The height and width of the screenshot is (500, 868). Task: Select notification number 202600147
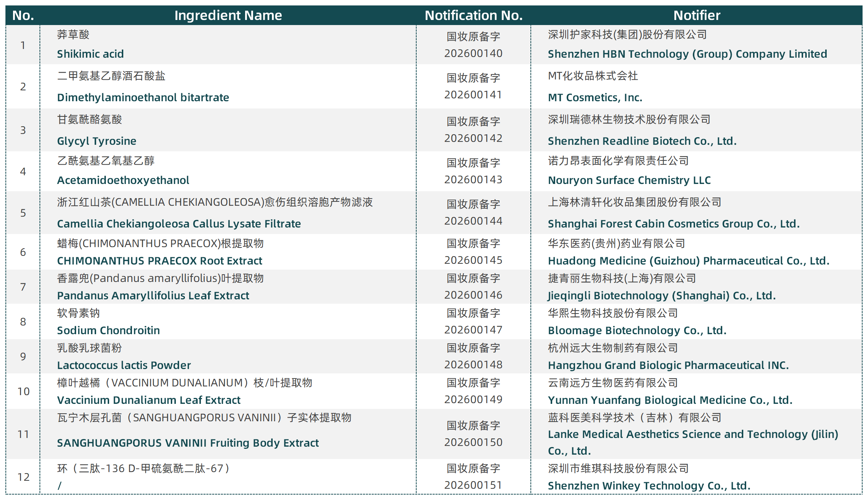coord(473,330)
